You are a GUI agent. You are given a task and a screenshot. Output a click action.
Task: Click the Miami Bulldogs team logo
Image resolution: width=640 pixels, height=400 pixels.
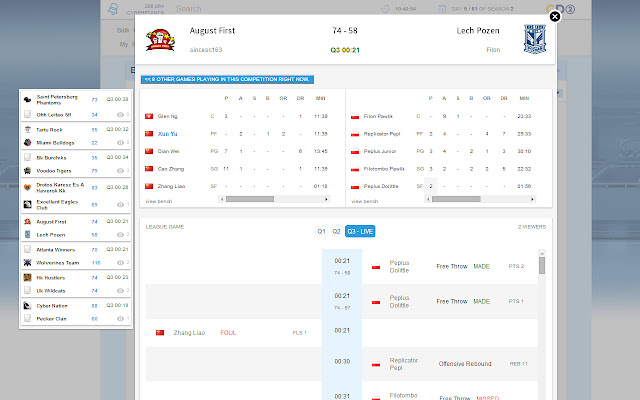point(27,142)
